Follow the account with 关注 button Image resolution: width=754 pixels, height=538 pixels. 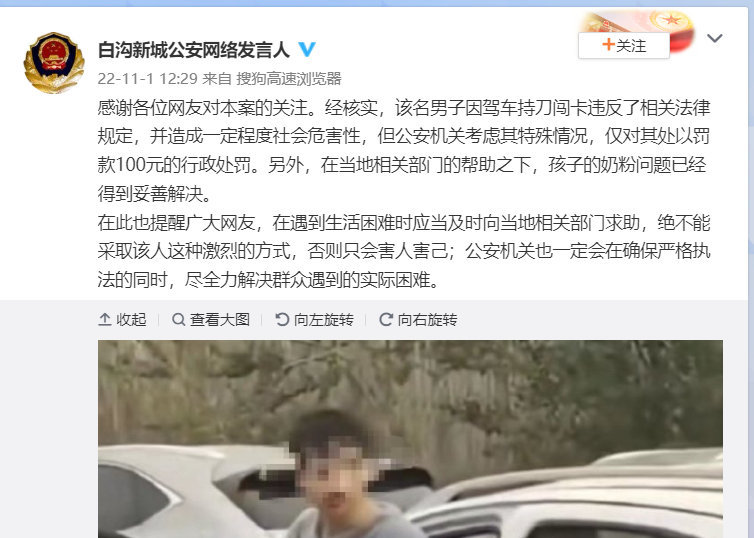624,46
